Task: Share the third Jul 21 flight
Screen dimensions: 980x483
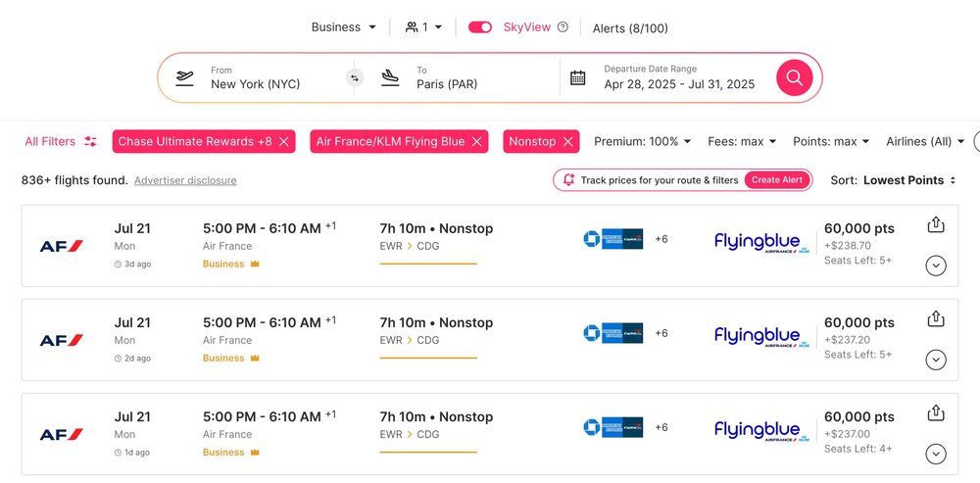Action: point(936,413)
